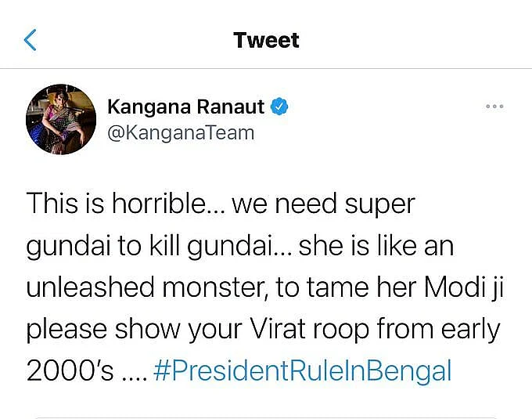Screen dimensions: 532x419
Task: Open Kangana Ranaut's profile picture
Action: pos(61,119)
